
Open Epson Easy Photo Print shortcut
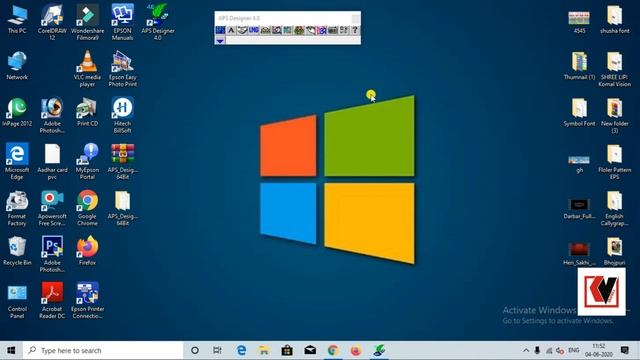coord(122,68)
